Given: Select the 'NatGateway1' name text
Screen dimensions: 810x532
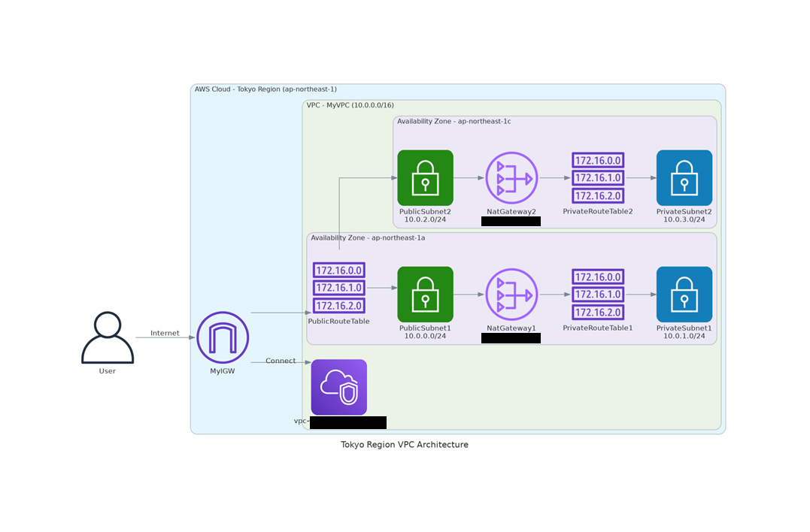Looking at the screenshot, I should pyautogui.click(x=511, y=328).
